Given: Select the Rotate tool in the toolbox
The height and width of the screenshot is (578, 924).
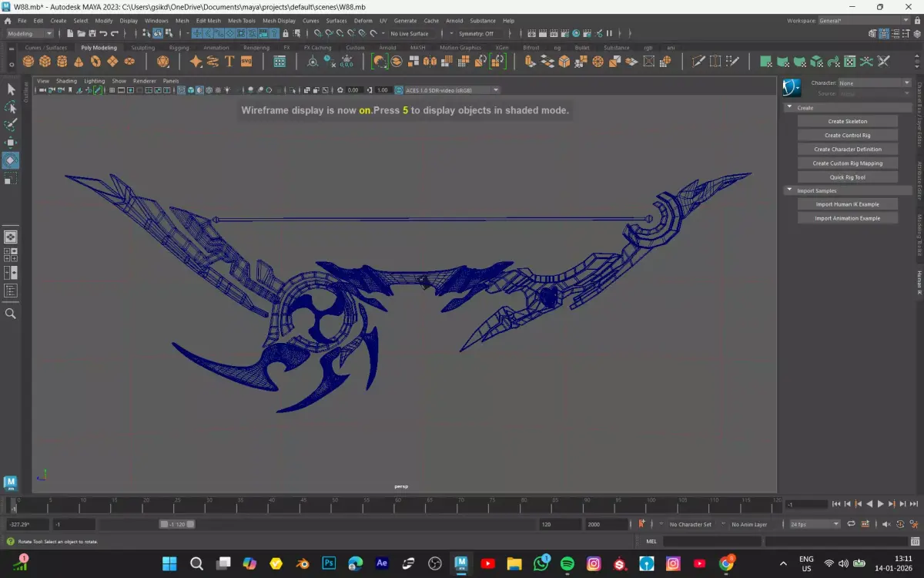Looking at the screenshot, I should click(11, 160).
